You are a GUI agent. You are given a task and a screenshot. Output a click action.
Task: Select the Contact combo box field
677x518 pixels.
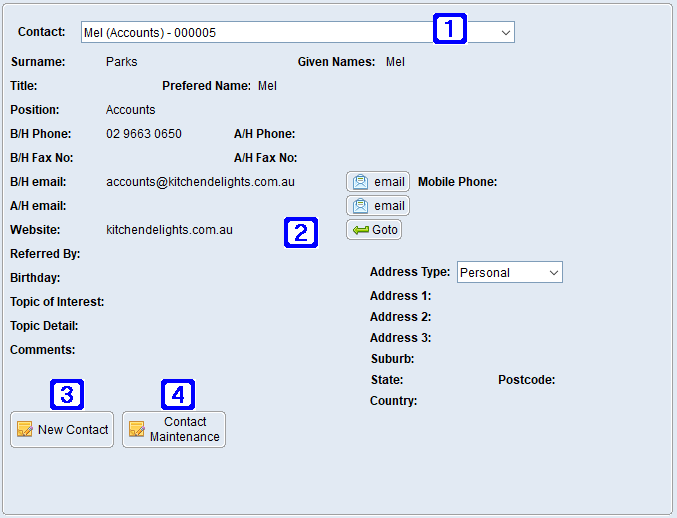(x=297, y=32)
